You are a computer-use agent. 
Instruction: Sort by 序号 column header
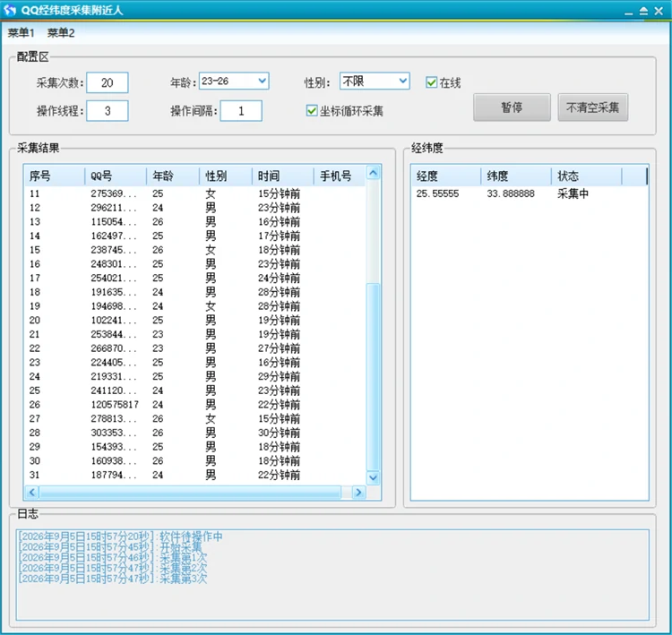point(55,176)
